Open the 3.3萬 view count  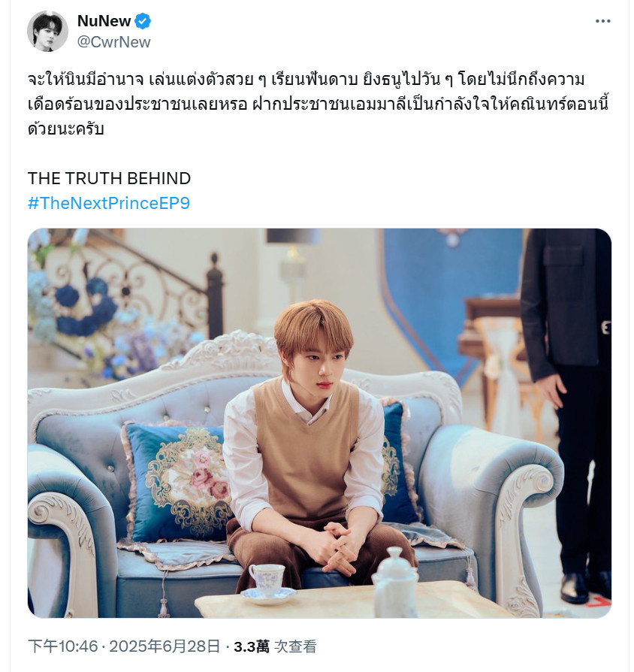pos(252,646)
